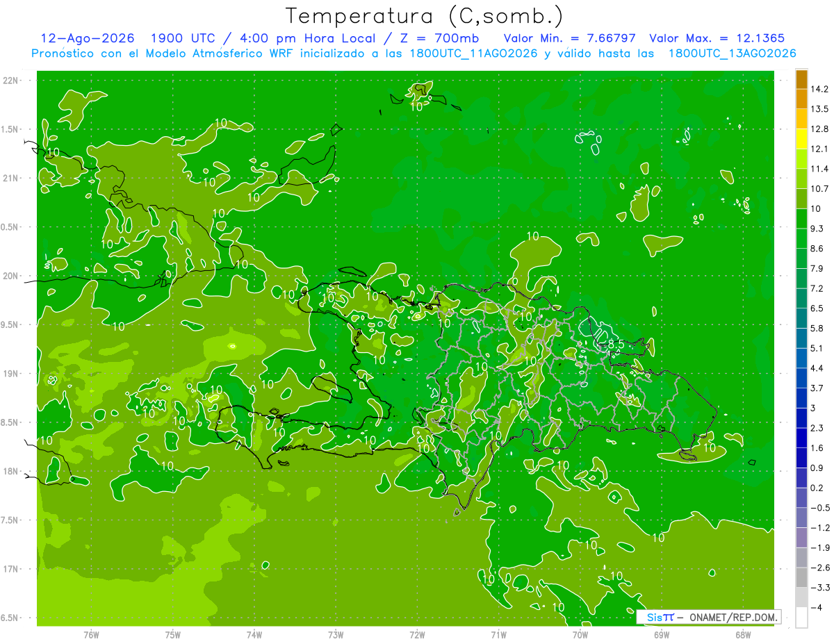Click the "-0.5" colorbar value
This screenshot has height=644, width=834.
tap(820, 508)
